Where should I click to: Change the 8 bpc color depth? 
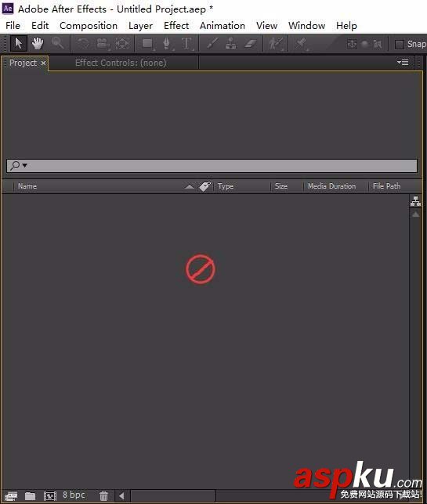(74, 495)
